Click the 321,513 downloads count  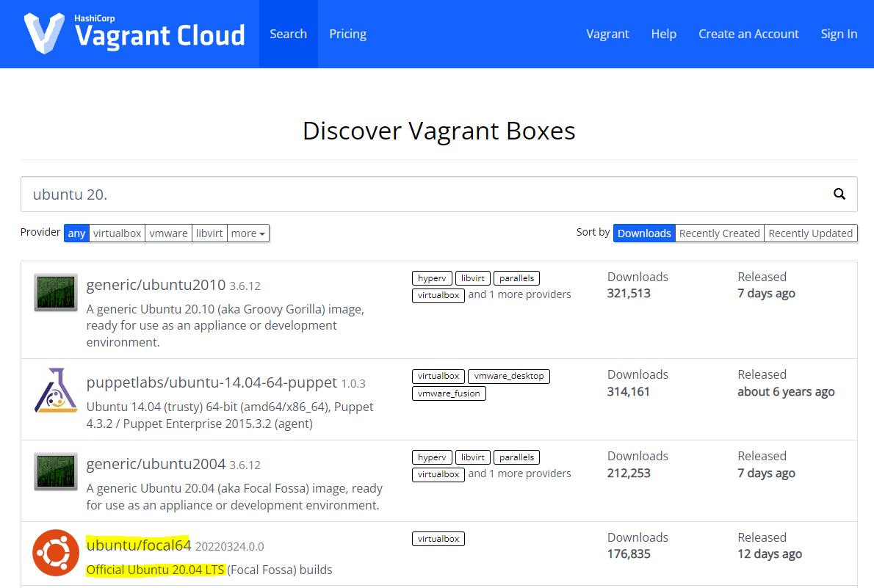(629, 293)
